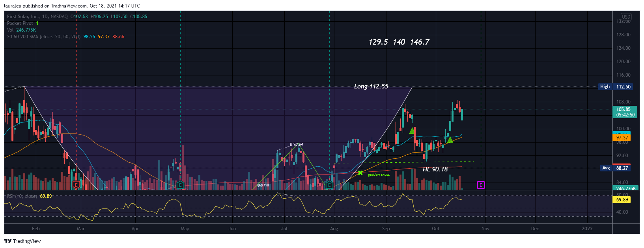Click the 98.25 SMA 20 legend value
This screenshot has height=248, width=644.
point(89,37)
